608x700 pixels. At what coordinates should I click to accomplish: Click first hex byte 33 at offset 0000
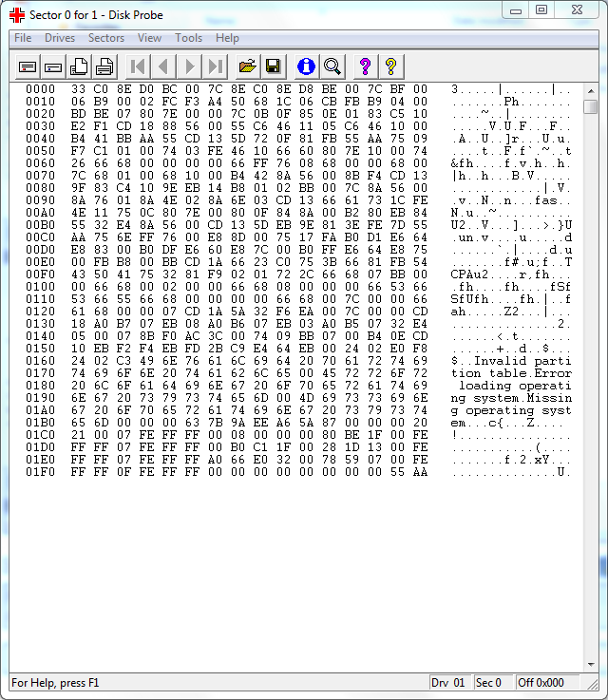[78, 89]
